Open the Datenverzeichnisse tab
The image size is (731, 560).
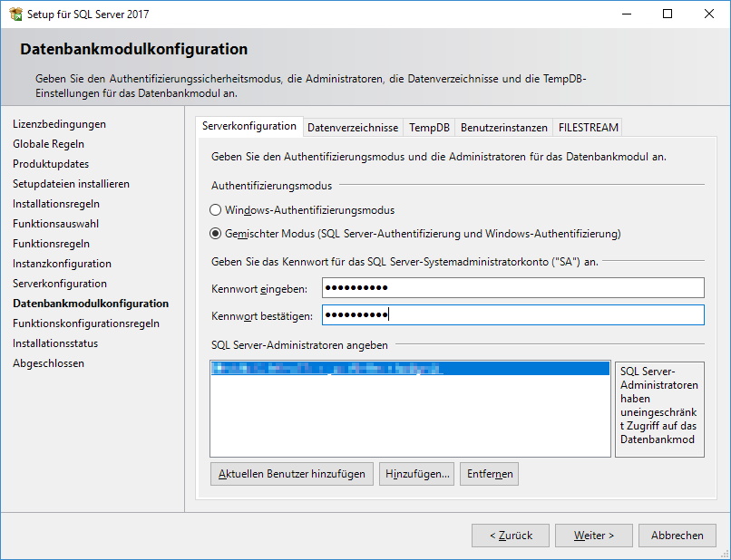click(353, 128)
